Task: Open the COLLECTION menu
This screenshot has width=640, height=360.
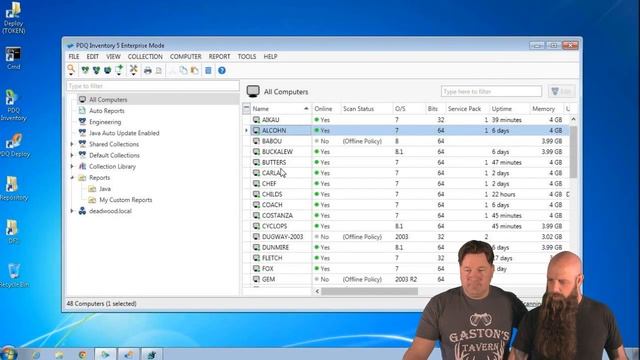Action: [145, 56]
